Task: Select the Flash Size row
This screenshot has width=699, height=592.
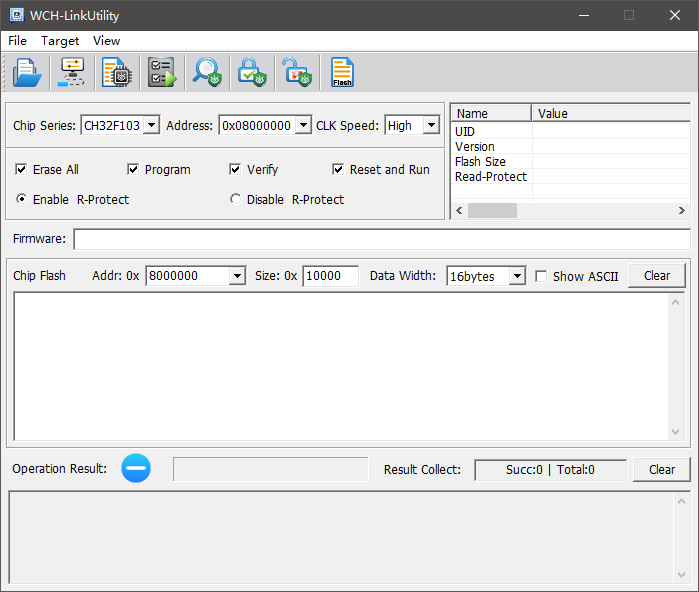Action: [572, 161]
